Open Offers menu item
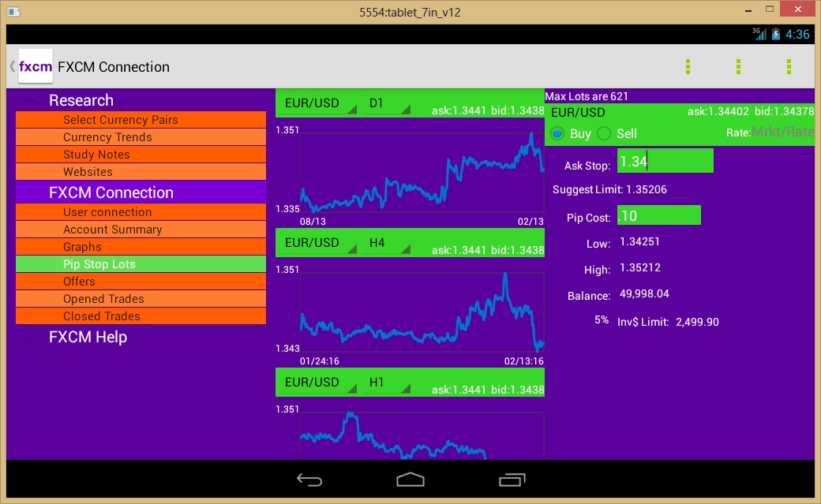This screenshot has width=821, height=504. 141,281
